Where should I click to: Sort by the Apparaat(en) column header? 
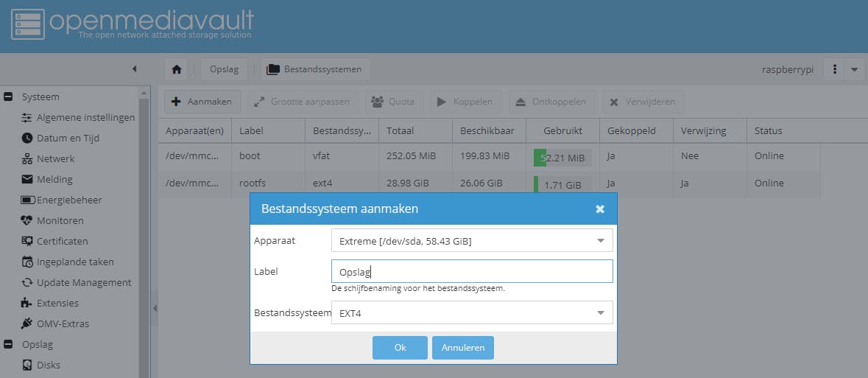[195, 131]
